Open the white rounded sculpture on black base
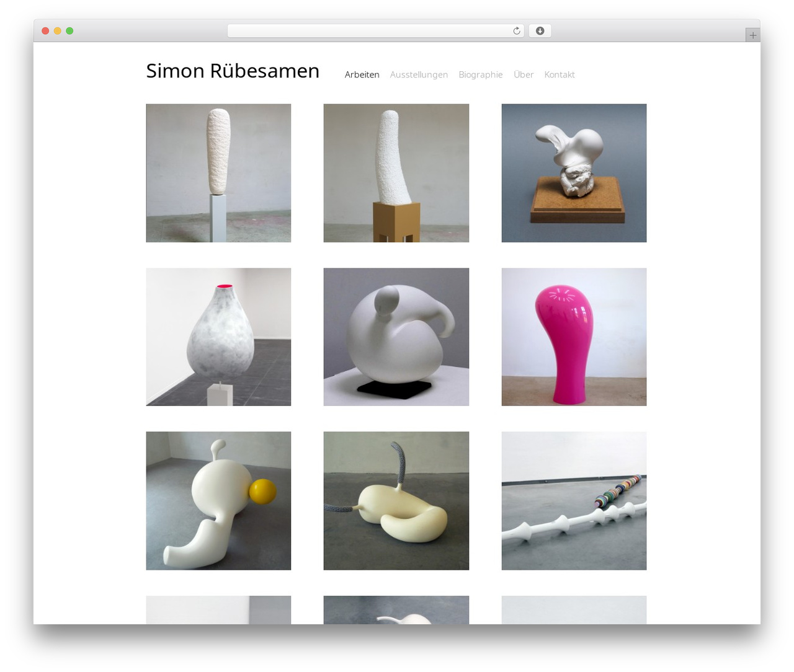 (396, 337)
